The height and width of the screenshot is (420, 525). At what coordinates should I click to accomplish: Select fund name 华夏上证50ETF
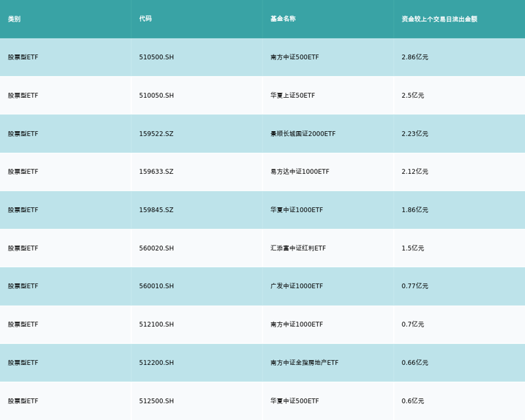293,95
